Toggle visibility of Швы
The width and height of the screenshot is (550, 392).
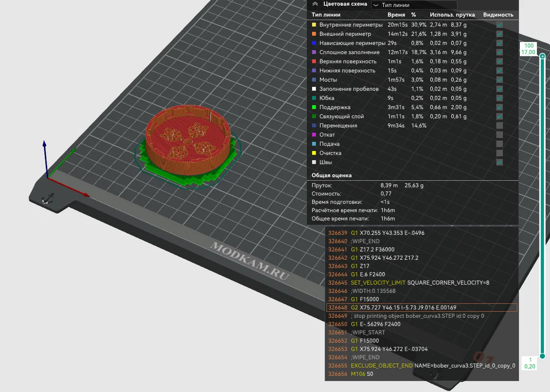coord(499,162)
